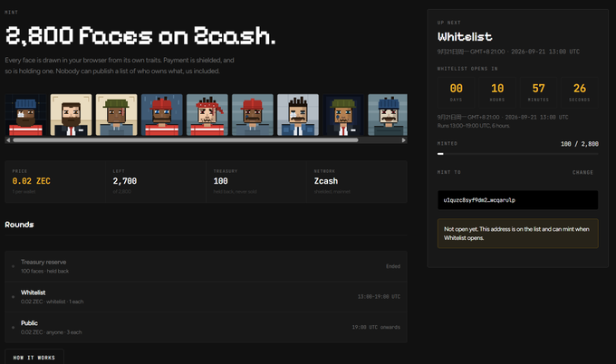616x364 pixels.
Task: Click the minted progress bar
Action: point(518,154)
